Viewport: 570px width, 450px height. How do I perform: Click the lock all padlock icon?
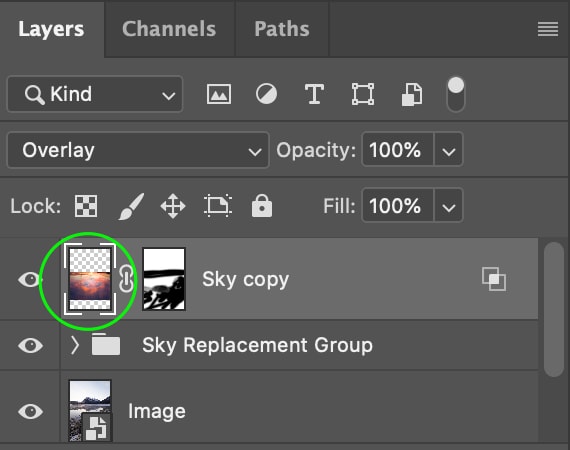point(262,206)
